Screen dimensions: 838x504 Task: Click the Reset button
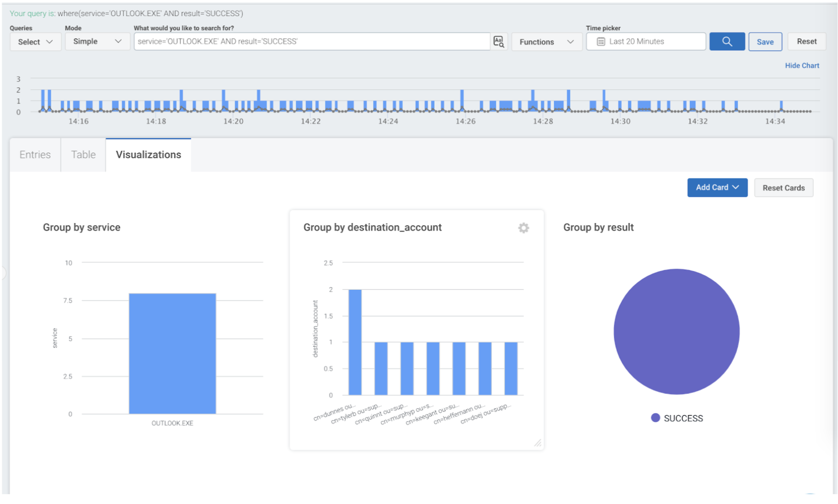click(x=806, y=41)
